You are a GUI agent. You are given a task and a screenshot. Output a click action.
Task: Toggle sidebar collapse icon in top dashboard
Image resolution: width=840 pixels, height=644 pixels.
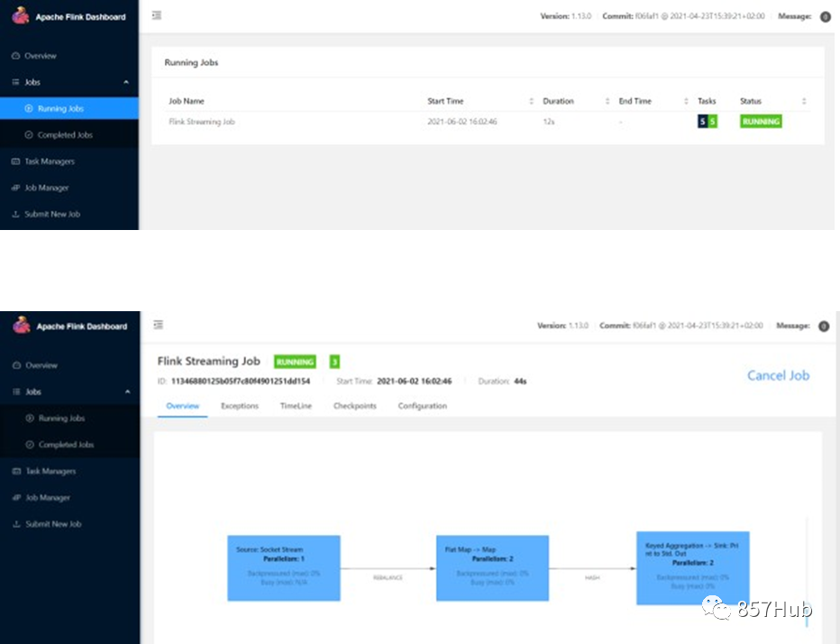(x=157, y=15)
